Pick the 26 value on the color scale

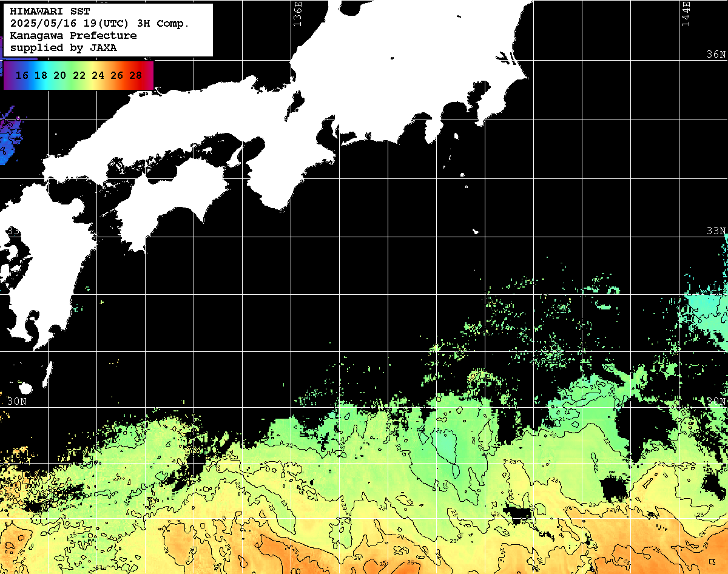point(116,76)
